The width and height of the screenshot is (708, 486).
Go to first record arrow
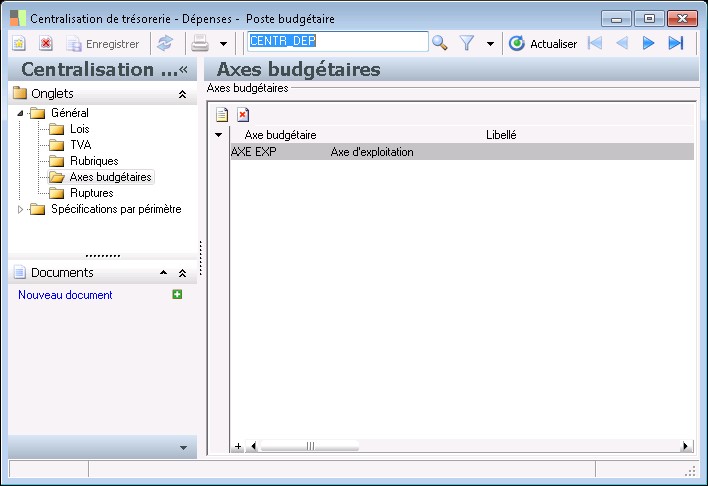click(595, 43)
